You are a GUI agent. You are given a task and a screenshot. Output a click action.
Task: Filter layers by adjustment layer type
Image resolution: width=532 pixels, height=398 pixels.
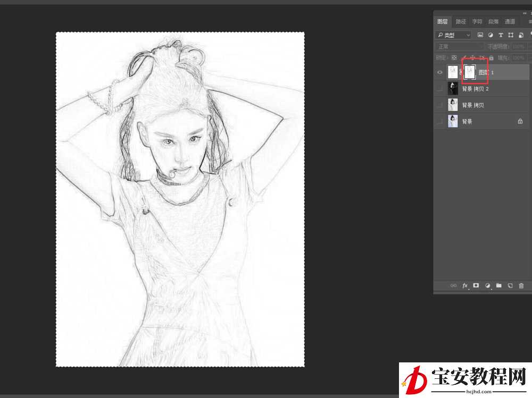point(491,35)
